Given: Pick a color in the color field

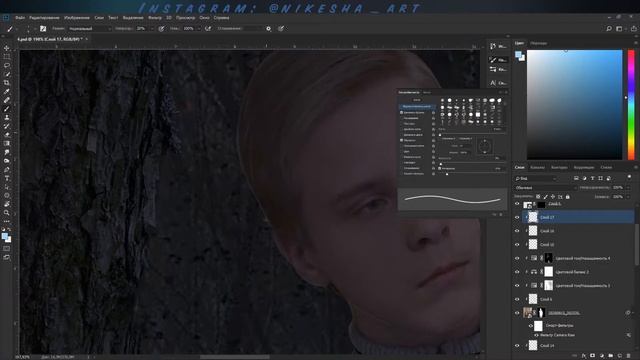Looking at the screenshot, I should pyautogui.click(x=575, y=105).
